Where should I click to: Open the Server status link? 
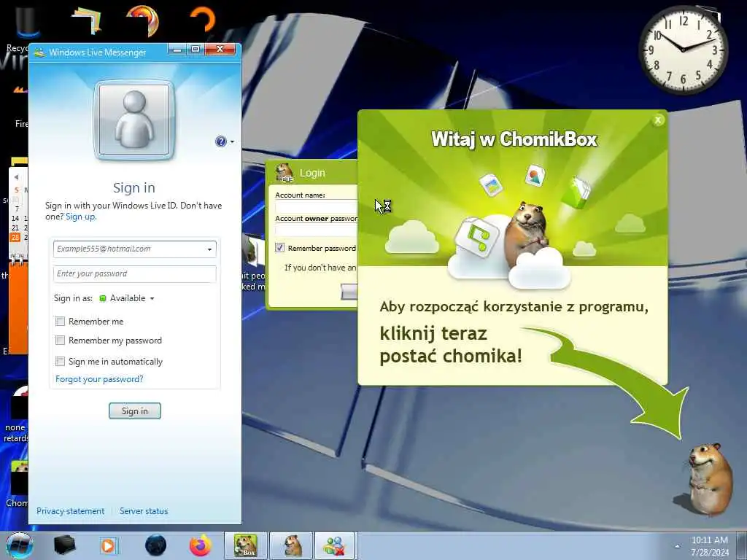click(144, 511)
